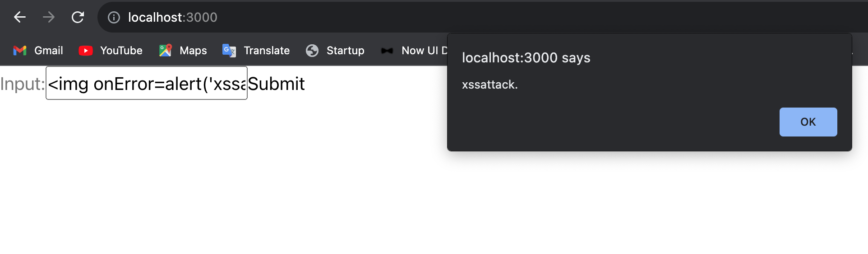The width and height of the screenshot is (868, 254).
Task: Open the Maps bookmark label
Action: [193, 51]
